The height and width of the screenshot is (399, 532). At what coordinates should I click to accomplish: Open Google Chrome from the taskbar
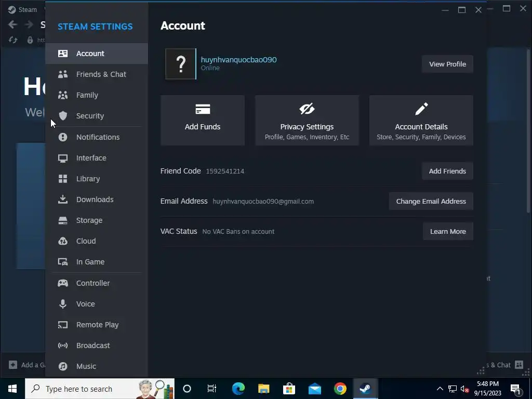tap(340, 389)
